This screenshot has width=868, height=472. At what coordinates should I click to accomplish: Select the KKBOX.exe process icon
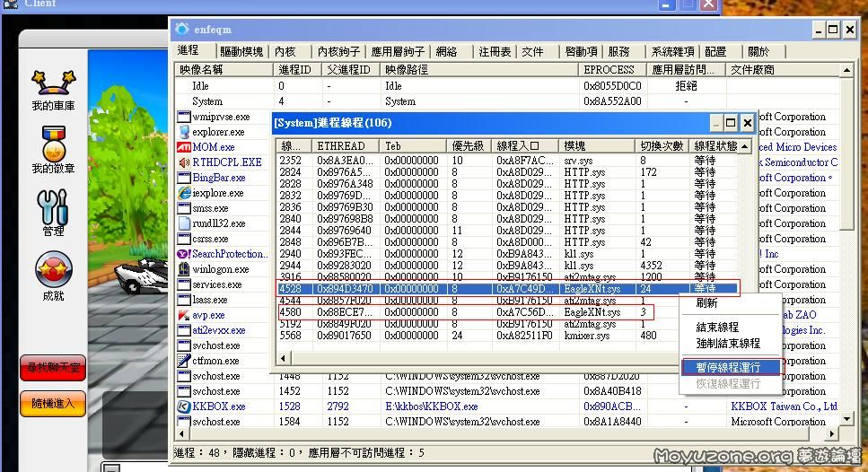coord(184,406)
